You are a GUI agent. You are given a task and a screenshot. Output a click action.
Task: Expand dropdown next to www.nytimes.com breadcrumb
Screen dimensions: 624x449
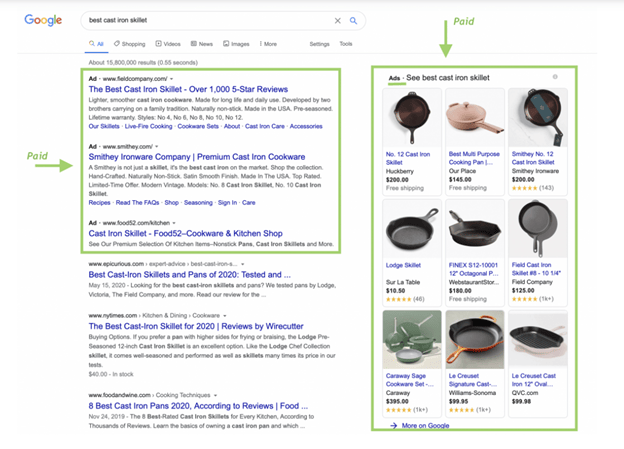point(225,316)
